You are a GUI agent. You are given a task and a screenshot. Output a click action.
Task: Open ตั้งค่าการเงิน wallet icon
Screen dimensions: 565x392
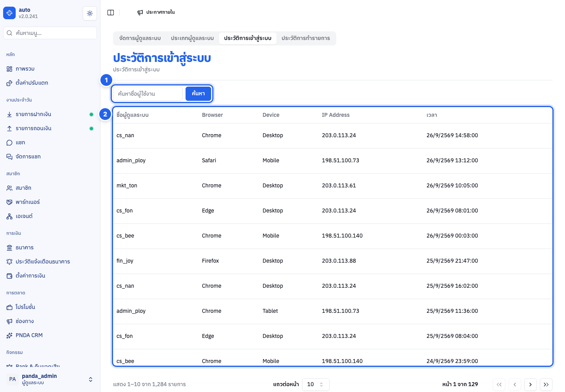click(9, 276)
